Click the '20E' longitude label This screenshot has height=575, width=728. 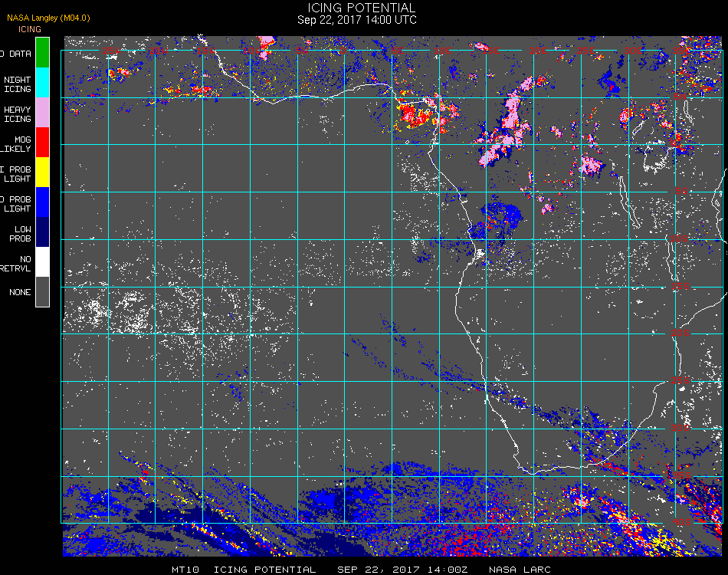pos(538,51)
